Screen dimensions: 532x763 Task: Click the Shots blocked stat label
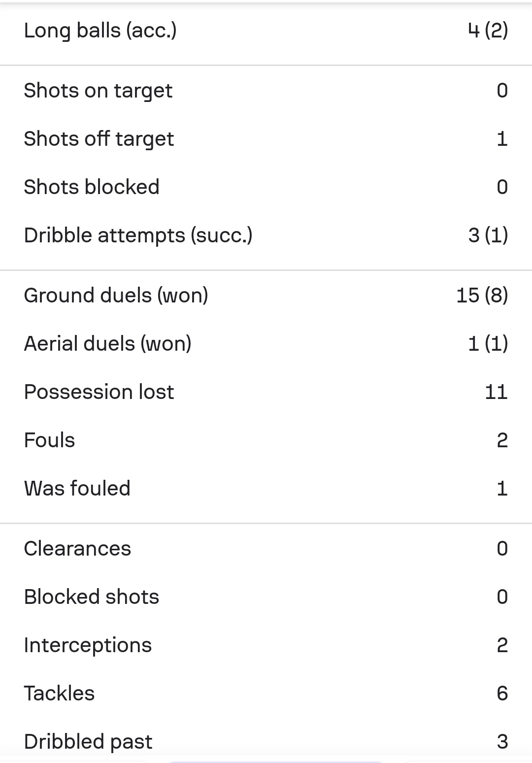[92, 187]
